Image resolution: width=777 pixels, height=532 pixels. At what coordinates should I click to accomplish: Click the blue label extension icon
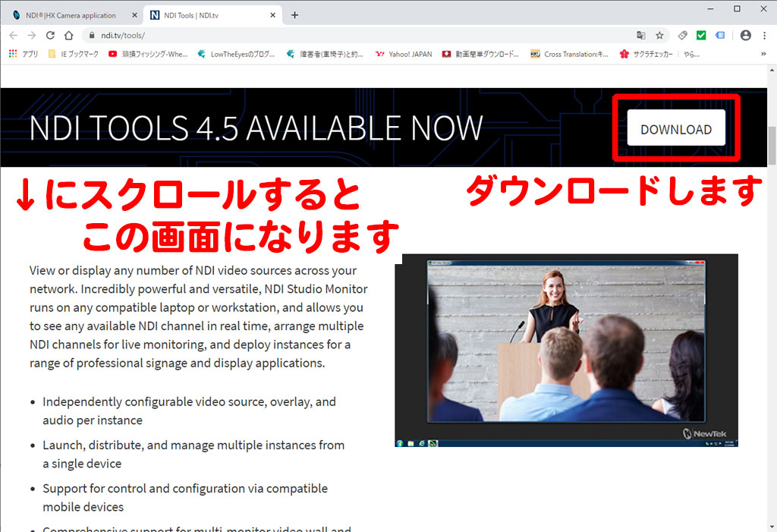pos(719,35)
